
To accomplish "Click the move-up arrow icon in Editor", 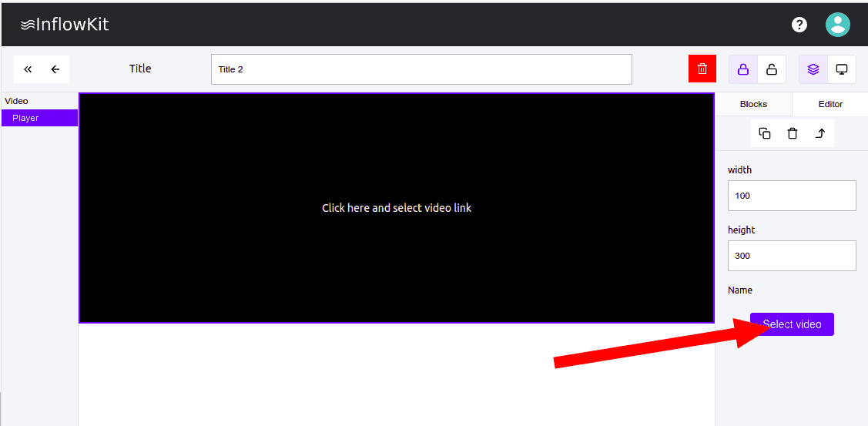I will coord(820,133).
